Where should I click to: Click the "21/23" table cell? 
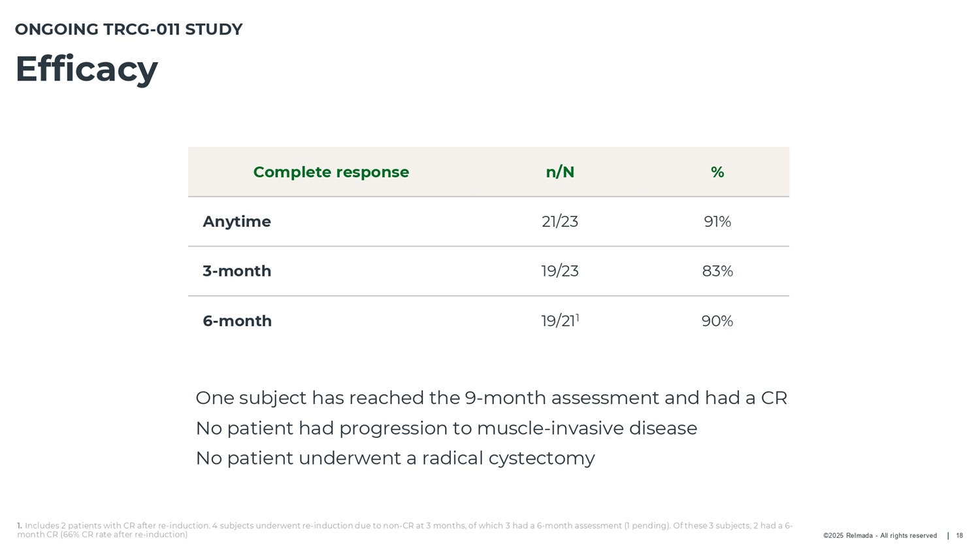[560, 222]
